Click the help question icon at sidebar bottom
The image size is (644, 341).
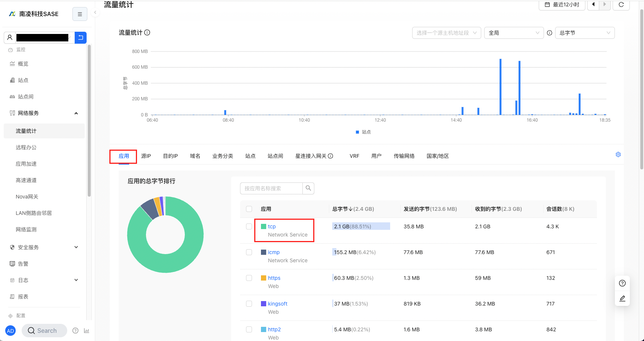[x=75, y=331]
